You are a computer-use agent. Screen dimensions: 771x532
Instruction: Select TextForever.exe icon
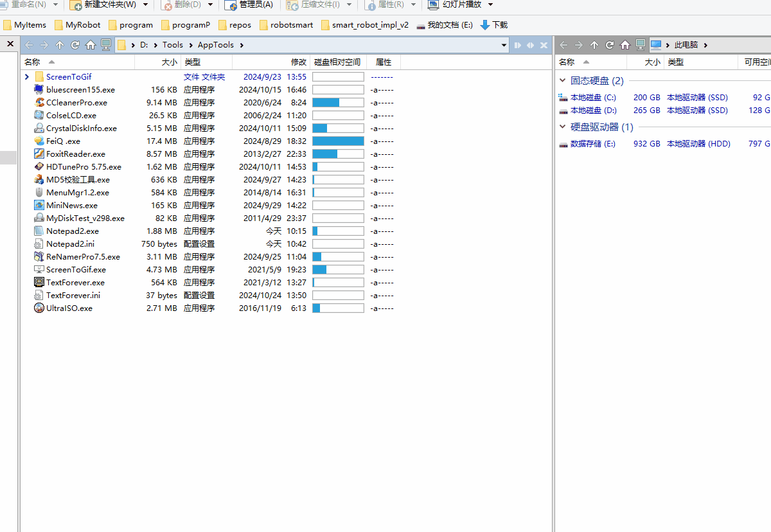click(40, 283)
